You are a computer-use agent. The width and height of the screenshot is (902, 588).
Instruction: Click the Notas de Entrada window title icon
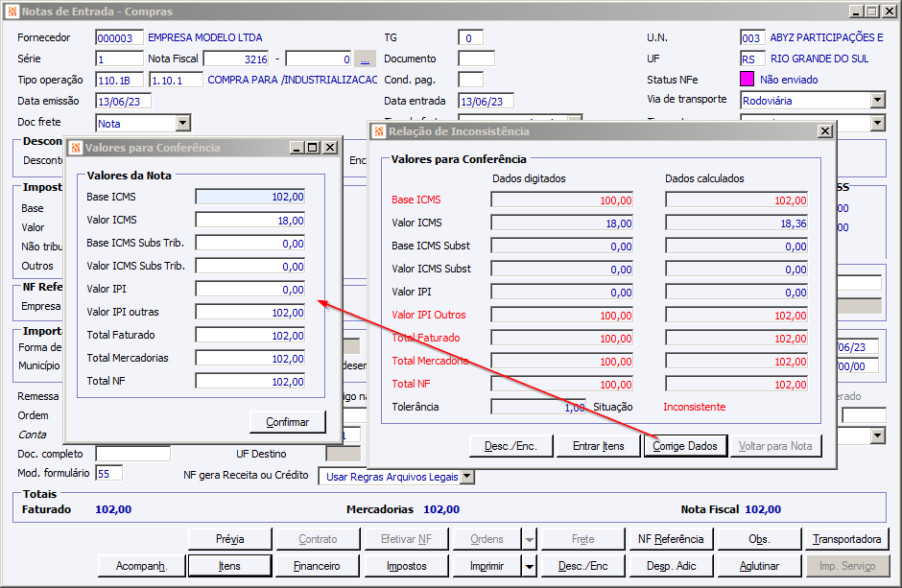pyautogui.click(x=12, y=12)
